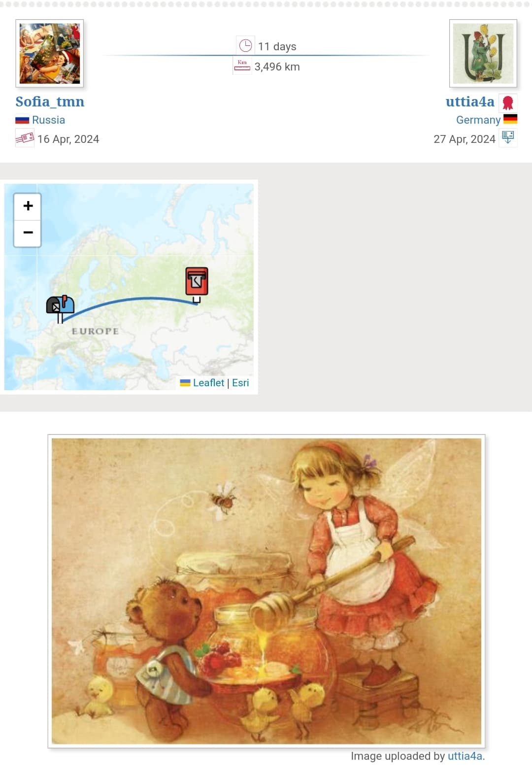Screen dimensions: 532x775
Task: Zoom out on the map
Action: click(28, 233)
